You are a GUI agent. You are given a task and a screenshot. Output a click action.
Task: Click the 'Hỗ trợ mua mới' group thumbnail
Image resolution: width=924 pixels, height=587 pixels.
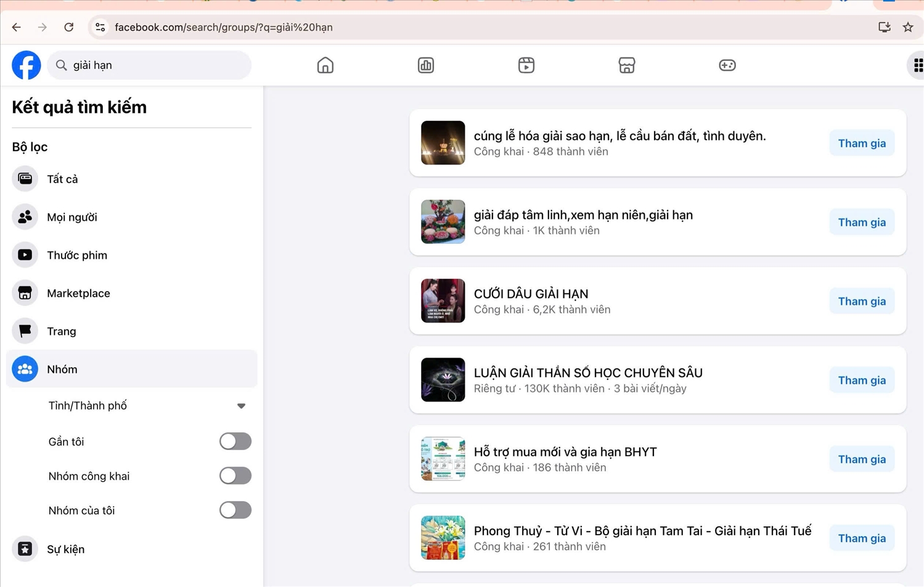[x=443, y=459]
